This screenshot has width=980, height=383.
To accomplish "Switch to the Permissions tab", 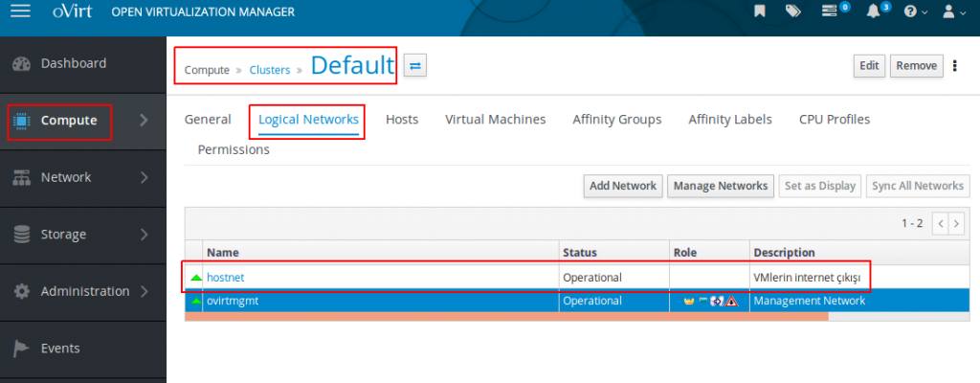I will (x=234, y=149).
